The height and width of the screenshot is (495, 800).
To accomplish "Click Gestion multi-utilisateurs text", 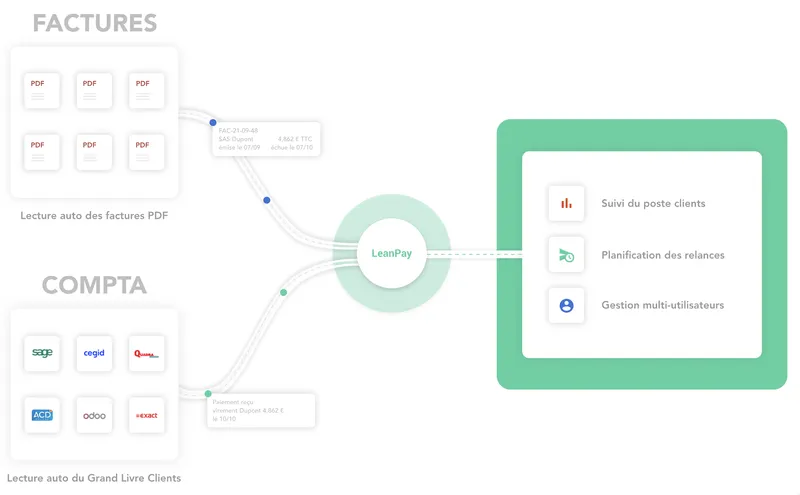I will coord(663,305).
